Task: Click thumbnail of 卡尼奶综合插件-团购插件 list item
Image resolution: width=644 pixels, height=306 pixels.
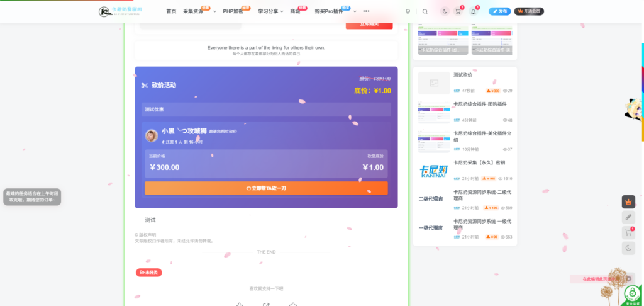Action: click(x=434, y=112)
